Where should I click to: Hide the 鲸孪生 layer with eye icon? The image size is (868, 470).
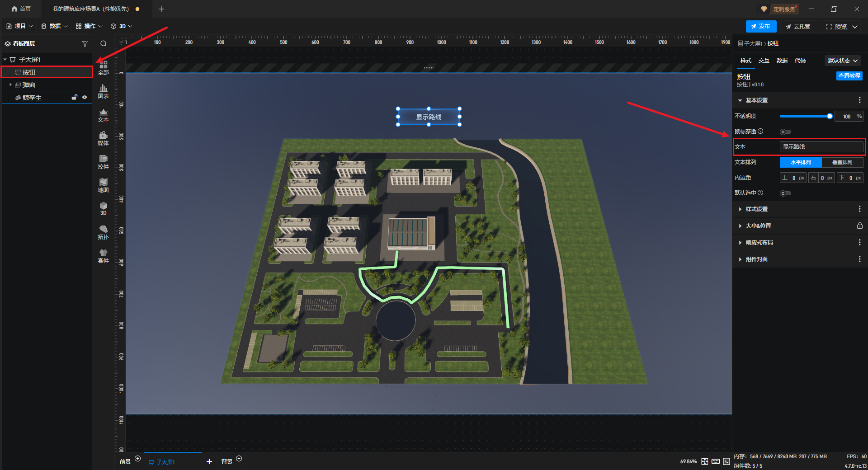click(85, 97)
